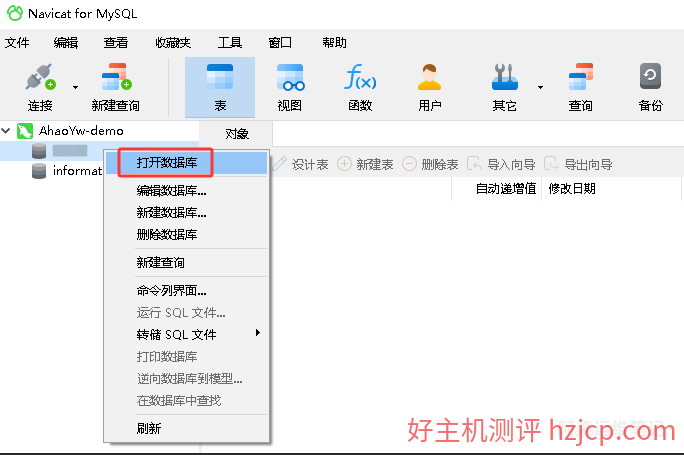The image size is (684, 455).
Task: Collapse the AhaoYw-demo connection node
Action: coord(6,130)
